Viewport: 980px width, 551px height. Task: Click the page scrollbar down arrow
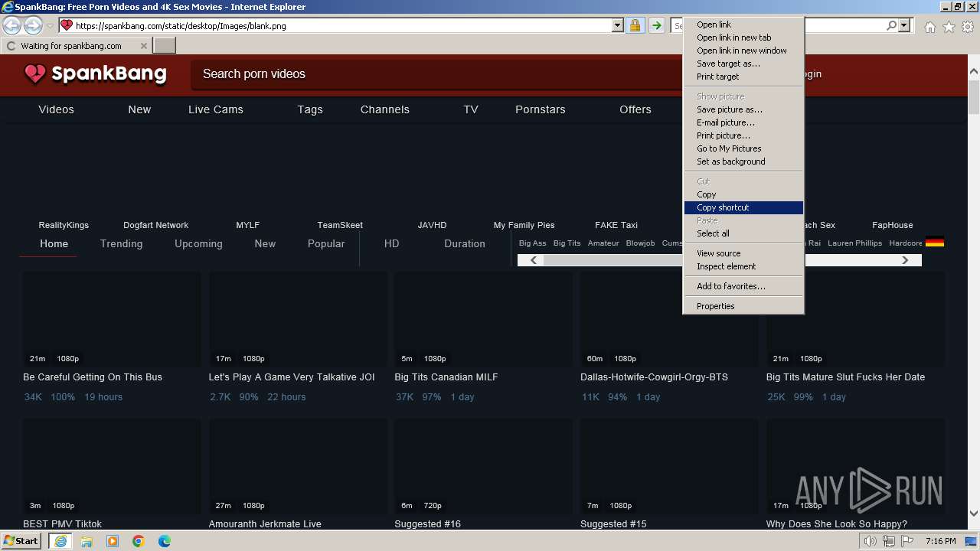point(973,514)
